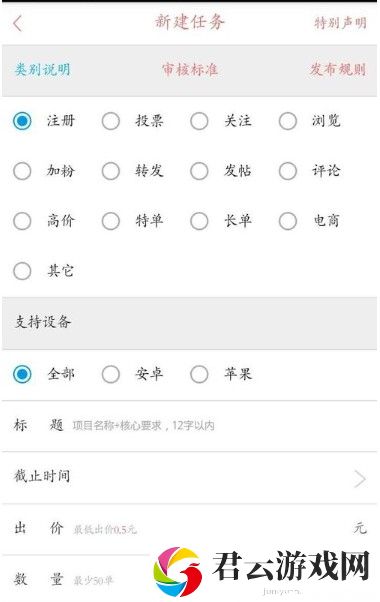Choose the 加粉 task category

tap(22, 171)
